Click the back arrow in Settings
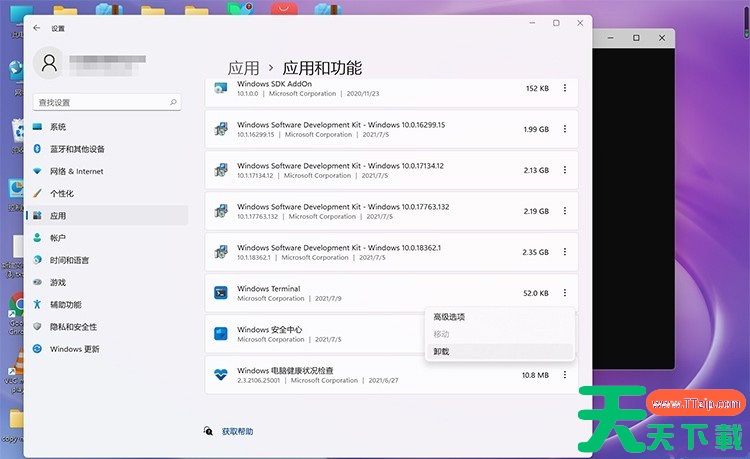This screenshot has width=750, height=459. [37, 28]
